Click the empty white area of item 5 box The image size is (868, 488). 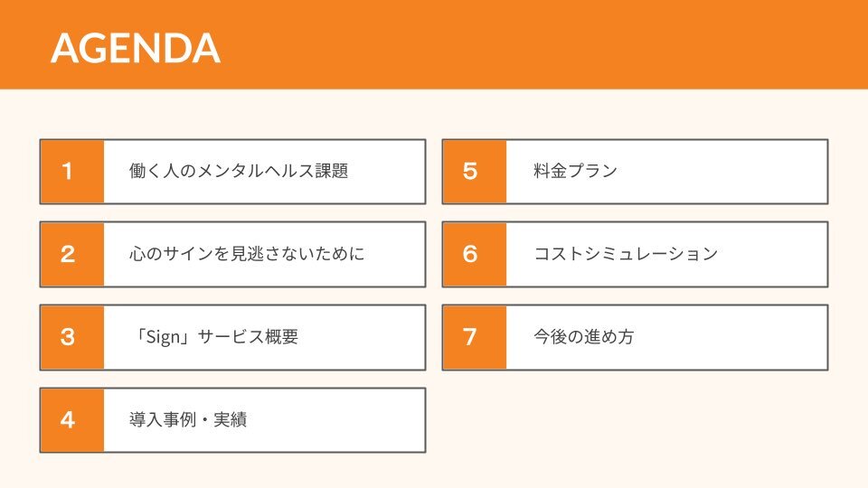pyautogui.click(x=722, y=172)
